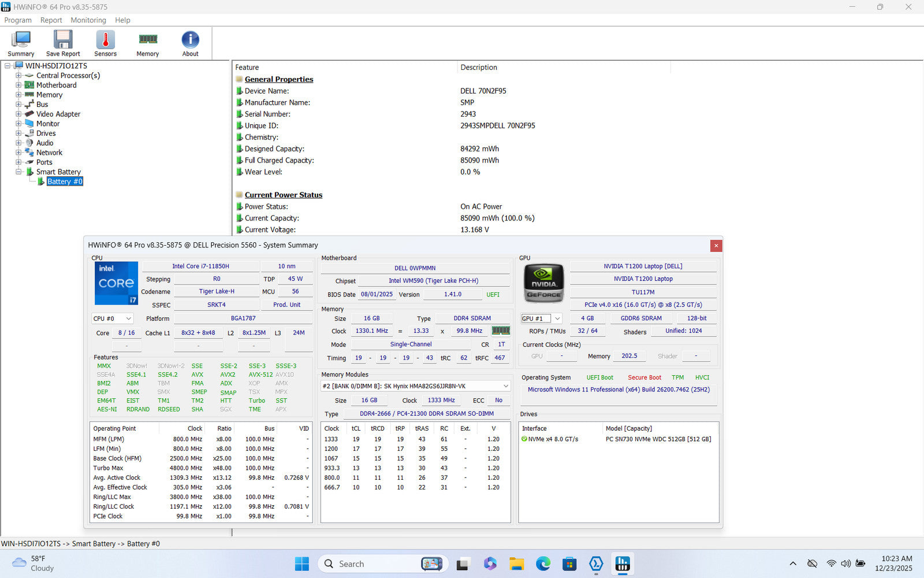This screenshot has width=924, height=578.
Task: Open File Explorer from the taskbar
Action: (516, 564)
